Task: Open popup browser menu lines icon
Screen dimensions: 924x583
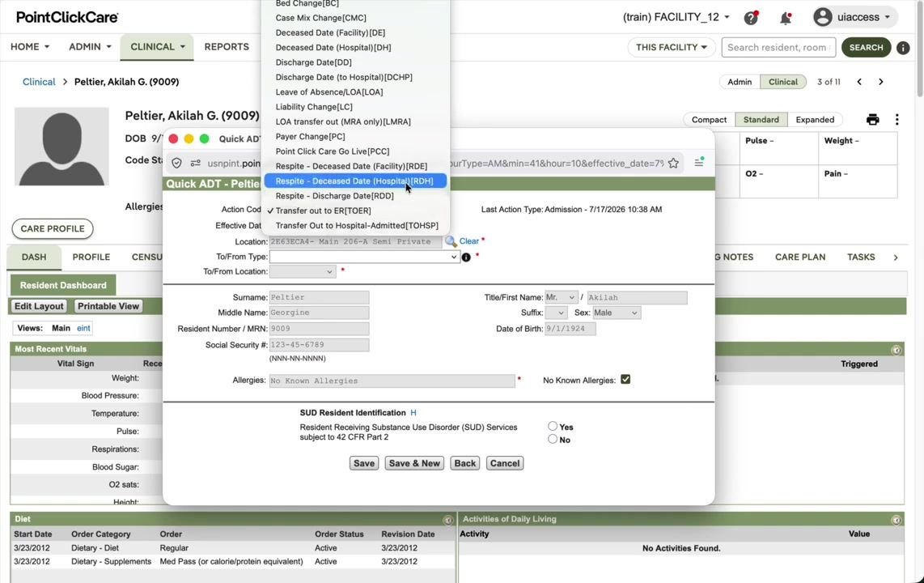Action: (699, 162)
